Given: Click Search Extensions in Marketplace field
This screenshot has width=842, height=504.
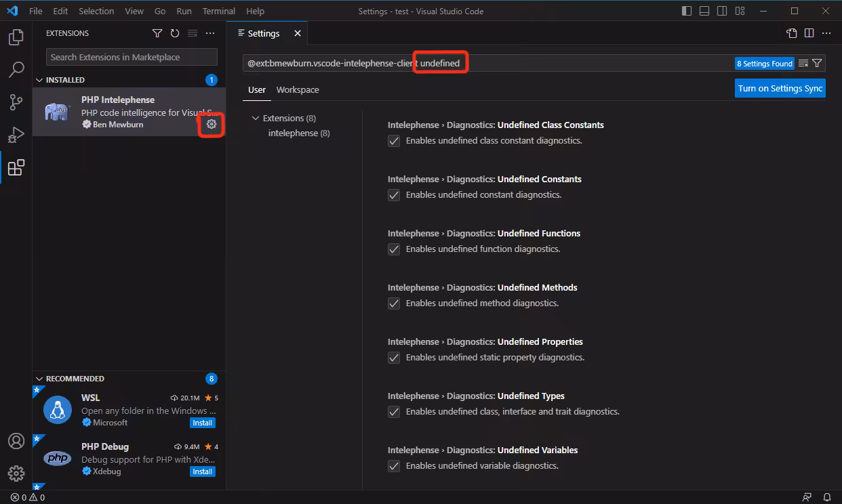Looking at the screenshot, I should coord(132,57).
